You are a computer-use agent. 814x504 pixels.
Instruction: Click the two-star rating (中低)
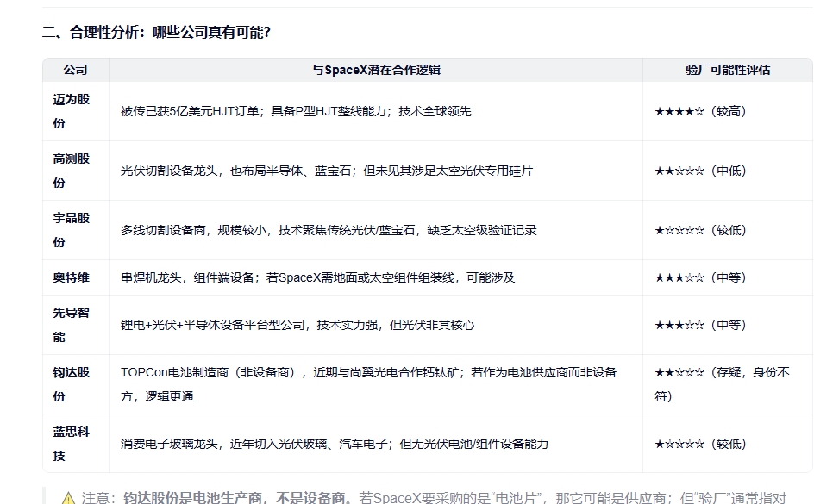point(700,171)
